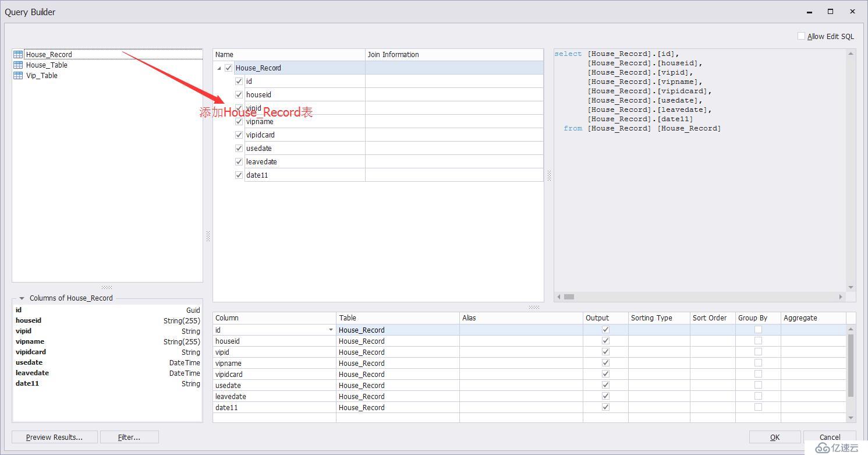868x455 pixels.
Task: Click the Join Information column header
Action: (x=454, y=55)
